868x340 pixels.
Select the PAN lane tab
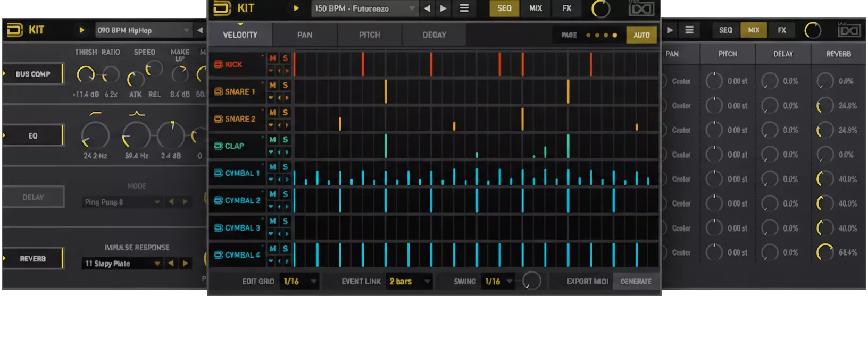point(305,35)
